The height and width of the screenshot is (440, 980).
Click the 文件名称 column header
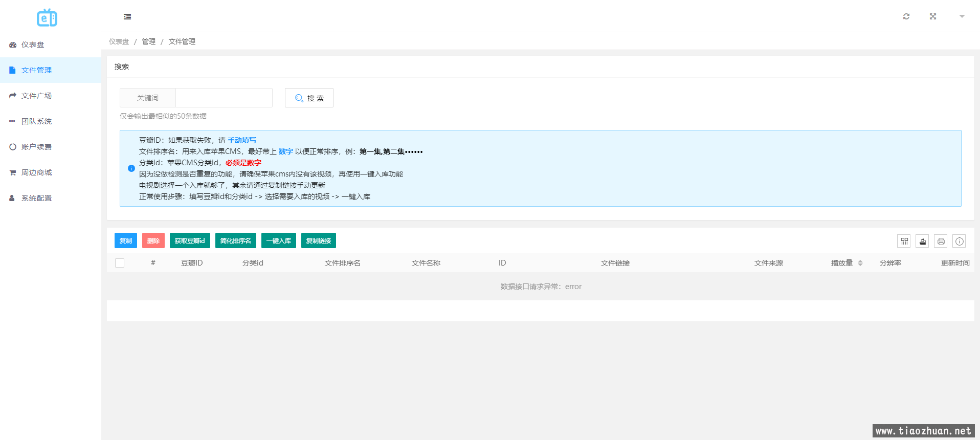(x=426, y=263)
